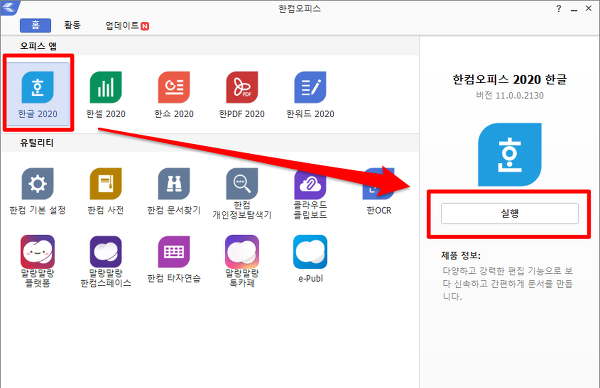This screenshot has width=600, height=388.
Task: Click the Hancom logo in title bar
Action: [x=10, y=8]
